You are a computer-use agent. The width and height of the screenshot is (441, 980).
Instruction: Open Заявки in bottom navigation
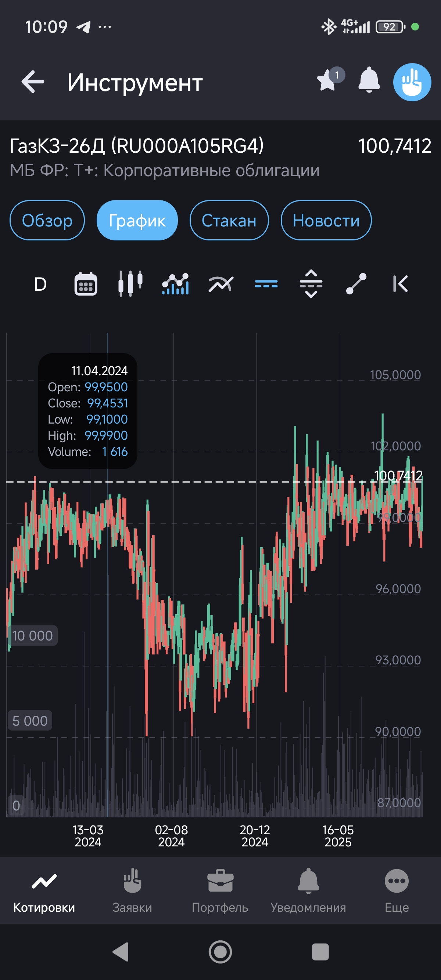tap(132, 890)
